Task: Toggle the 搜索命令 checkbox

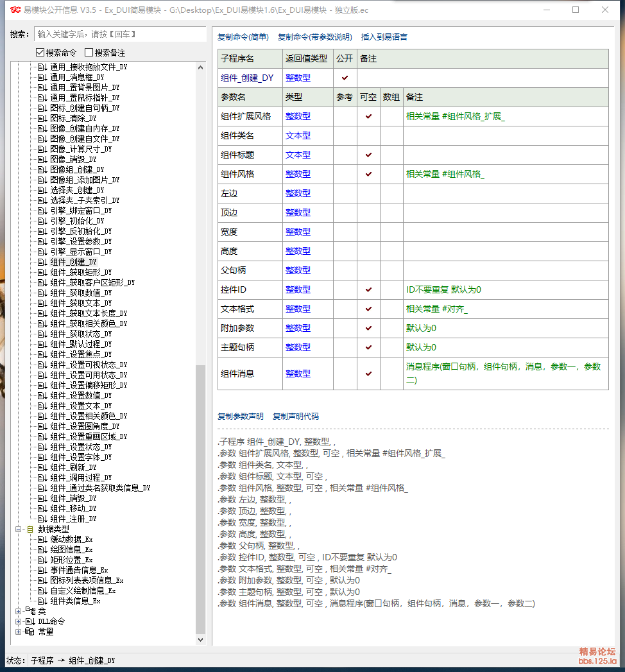Action: (x=40, y=53)
